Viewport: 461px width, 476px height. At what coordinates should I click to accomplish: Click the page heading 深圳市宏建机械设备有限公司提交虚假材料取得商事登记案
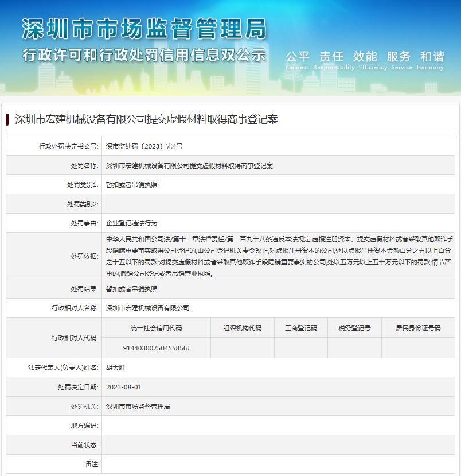pyautogui.click(x=146, y=119)
